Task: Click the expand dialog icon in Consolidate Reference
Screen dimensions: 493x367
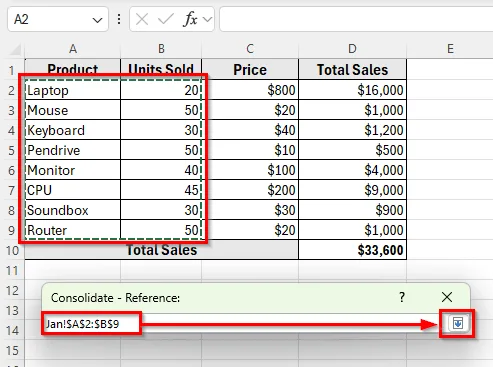Action: [x=457, y=323]
